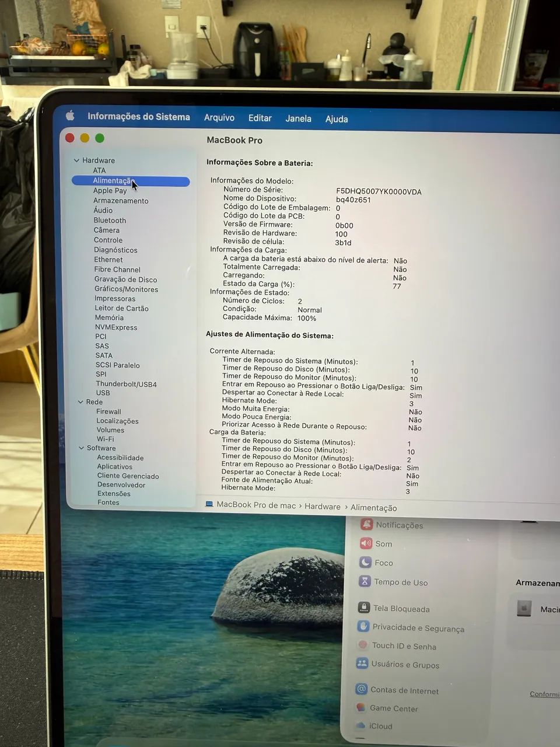Click the MacBook Pro window title
The width and height of the screenshot is (560, 747).
pyautogui.click(x=235, y=140)
